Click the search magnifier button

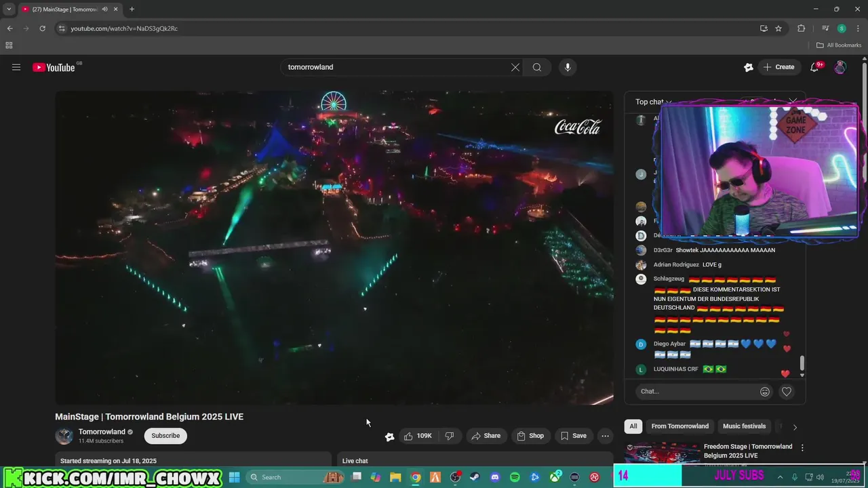(537, 67)
